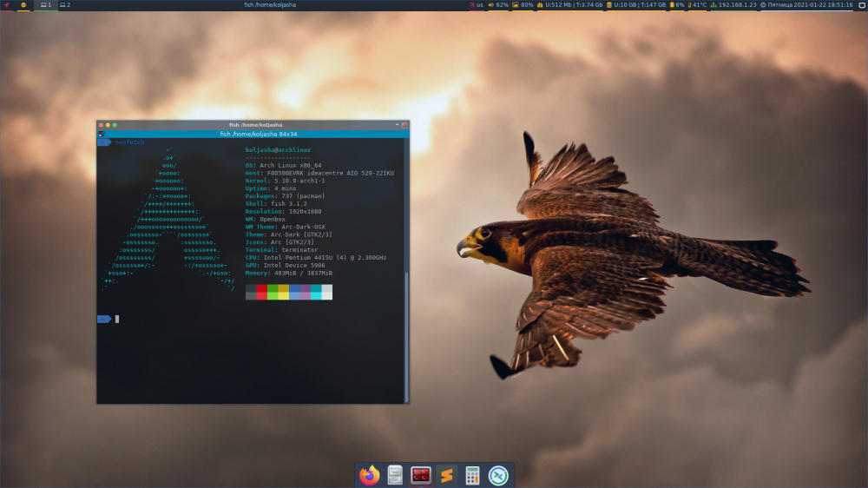This screenshot has height=488, width=868.
Task: Click the Shell: fish 3.1.2 line
Action: [276, 204]
